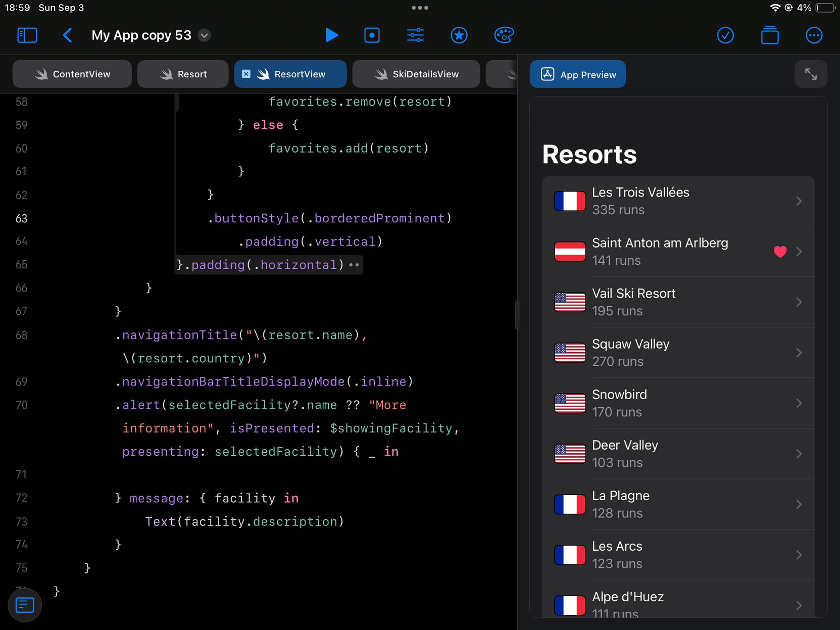Open Vail Ski Resort chevron
The width and height of the screenshot is (840, 630).
pos(799,302)
